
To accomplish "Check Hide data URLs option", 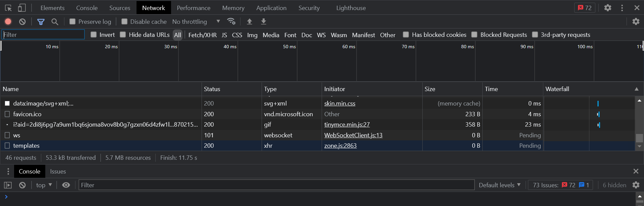I will pos(123,35).
